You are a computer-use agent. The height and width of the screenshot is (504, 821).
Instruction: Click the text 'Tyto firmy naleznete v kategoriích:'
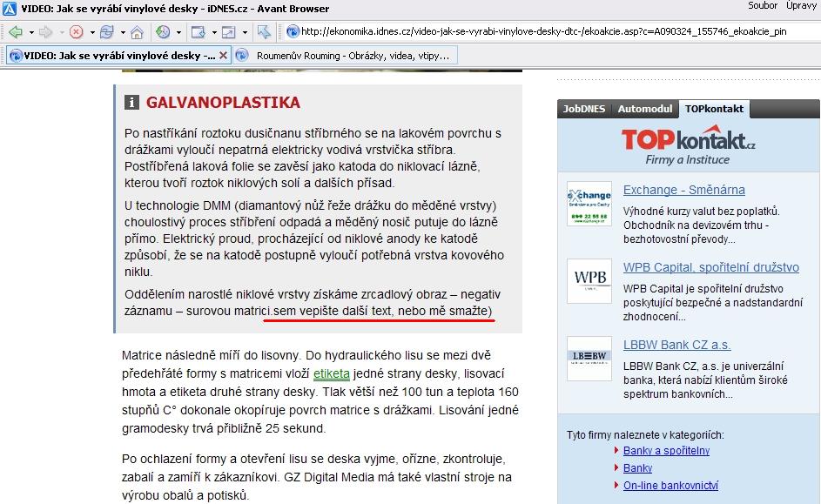[x=645, y=435]
